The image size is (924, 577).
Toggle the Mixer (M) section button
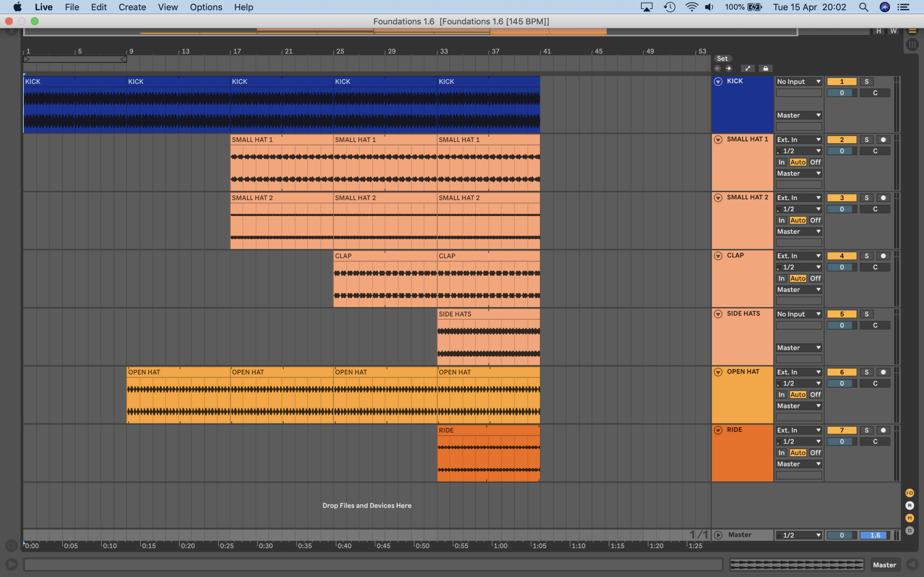910,518
